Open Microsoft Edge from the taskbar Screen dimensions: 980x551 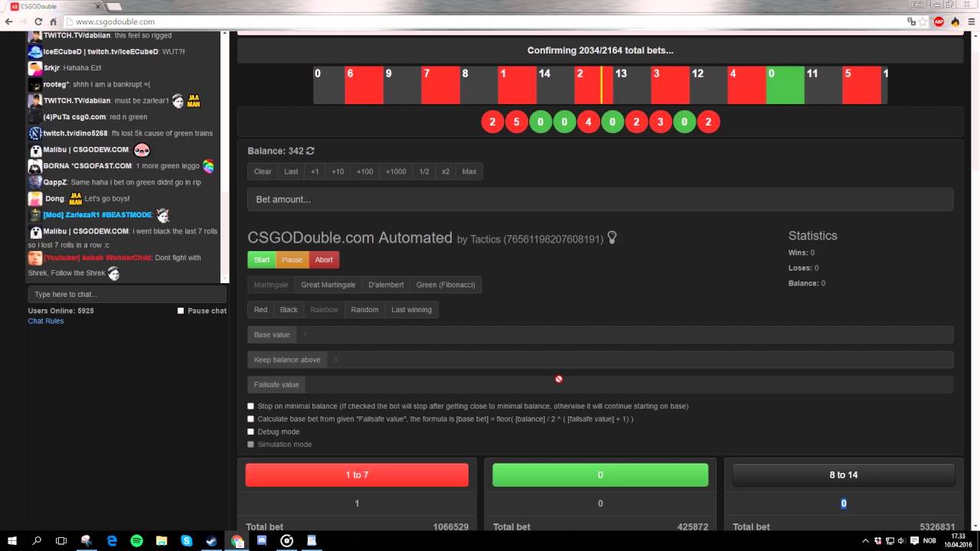click(112, 540)
